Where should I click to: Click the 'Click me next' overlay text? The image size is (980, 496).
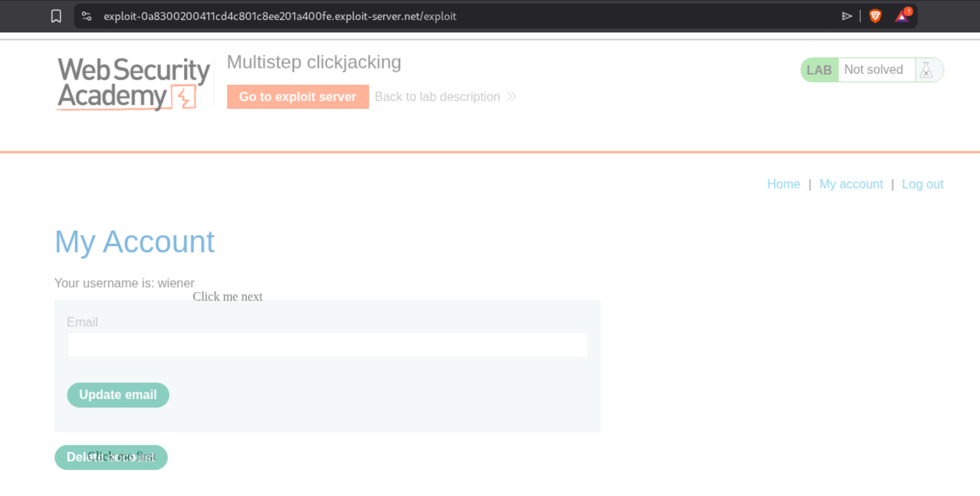[227, 297]
